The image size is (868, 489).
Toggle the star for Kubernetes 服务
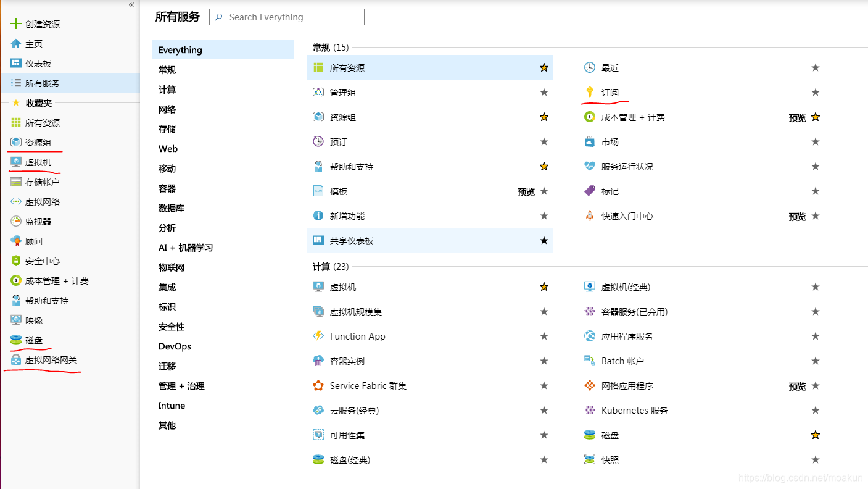(x=816, y=410)
